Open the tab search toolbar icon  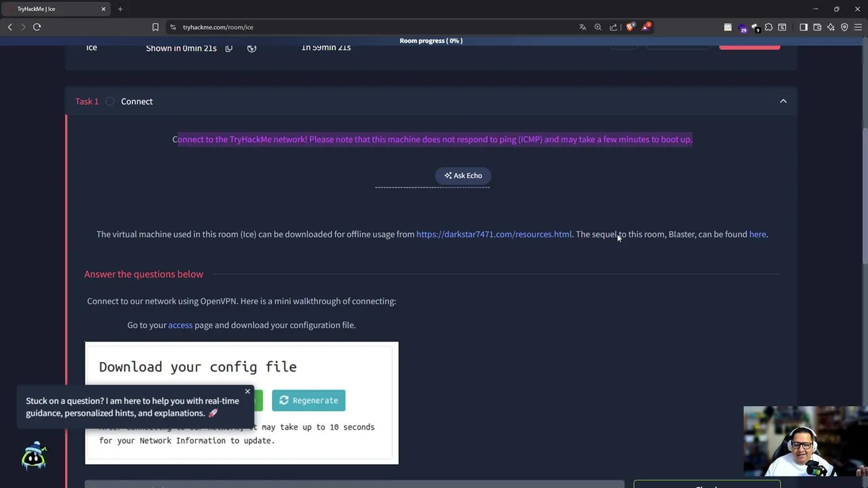(x=782, y=27)
